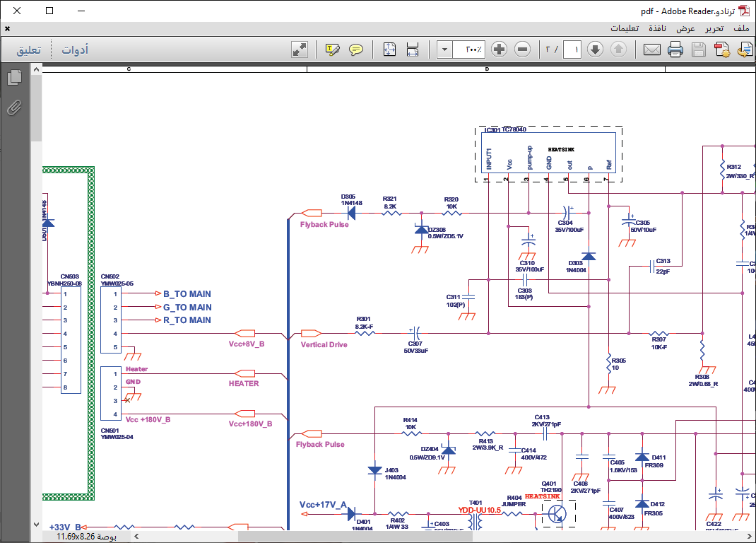Open the page thumbnails panel
This screenshot has width=756, height=543.
[x=14, y=77]
